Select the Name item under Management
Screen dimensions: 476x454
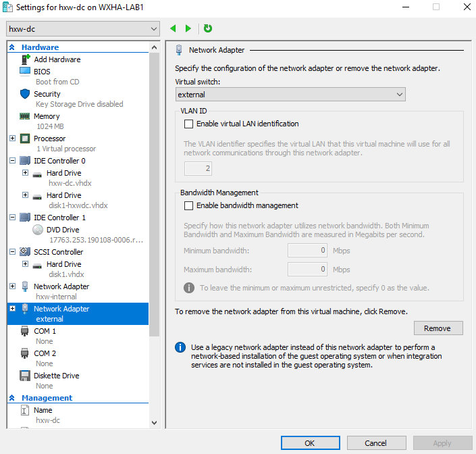point(43,410)
